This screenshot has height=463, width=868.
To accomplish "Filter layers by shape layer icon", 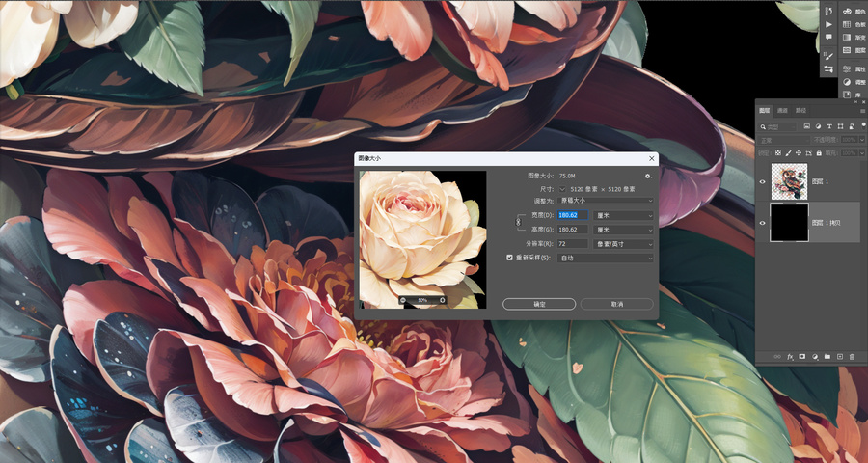I will (x=840, y=126).
